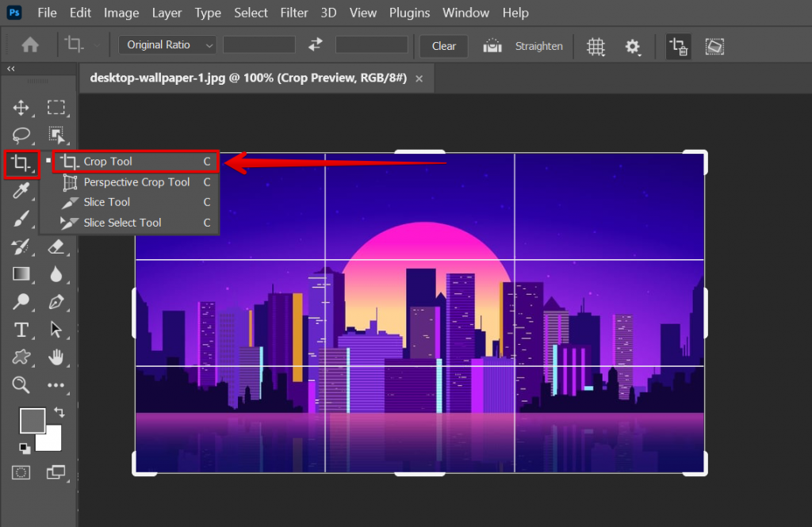Open the Filter menu
812x527 pixels.
tap(293, 13)
